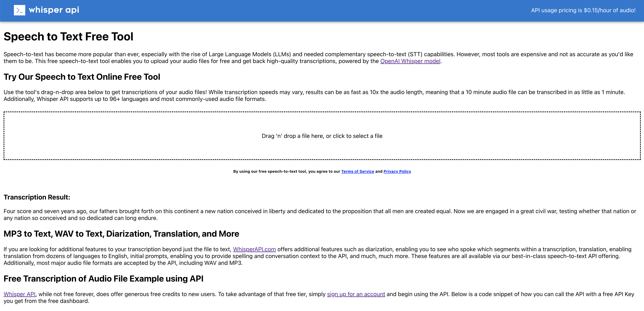Open the OpenAI Whisper model link
This screenshot has height=311, width=644.
pos(410,61)
